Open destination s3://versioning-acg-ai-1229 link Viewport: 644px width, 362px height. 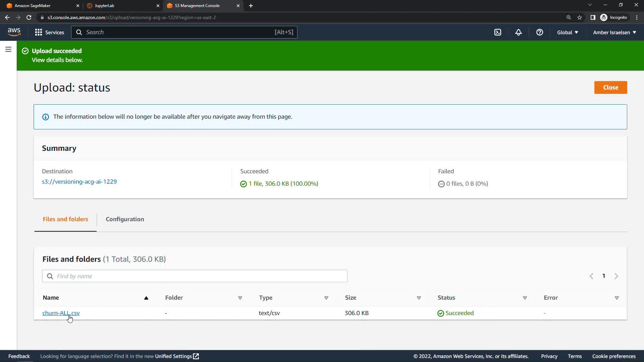(79, 182)
